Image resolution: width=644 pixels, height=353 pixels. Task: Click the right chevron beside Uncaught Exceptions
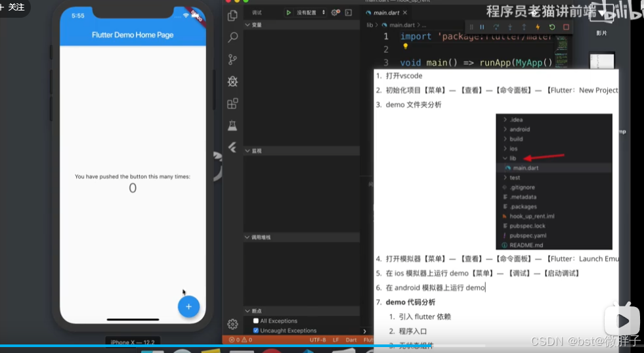coord(364,331)
